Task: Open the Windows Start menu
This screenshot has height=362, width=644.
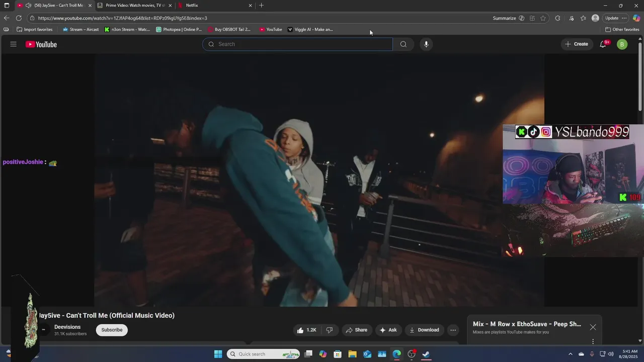Action: [218, 354]
